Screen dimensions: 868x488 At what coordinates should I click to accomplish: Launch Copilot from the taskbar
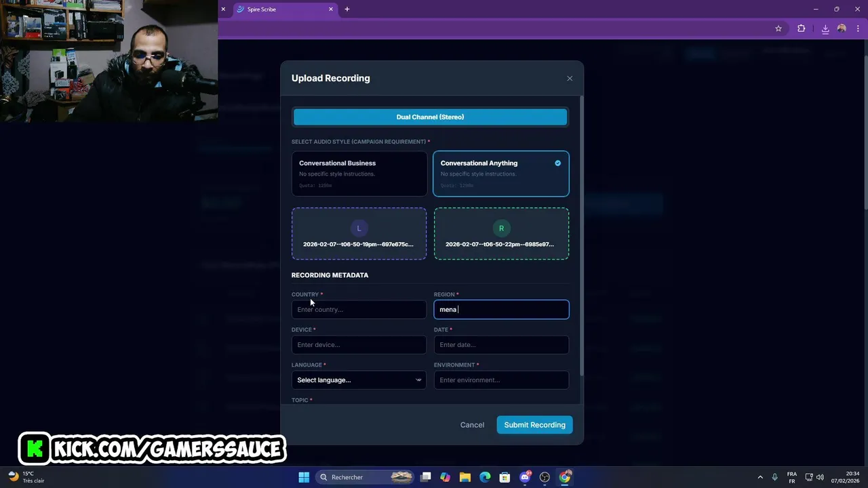(x=445, y=477)
